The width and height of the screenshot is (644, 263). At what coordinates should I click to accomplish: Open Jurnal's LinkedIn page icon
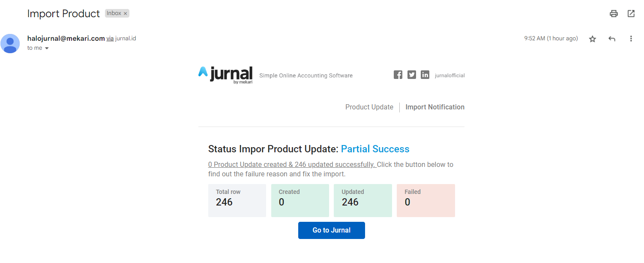425,75
